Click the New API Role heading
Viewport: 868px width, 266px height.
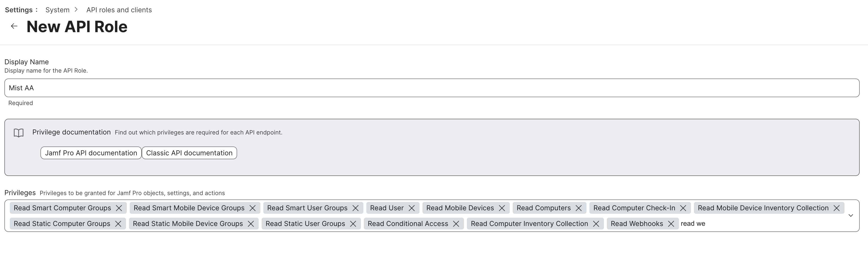[77, 27]
